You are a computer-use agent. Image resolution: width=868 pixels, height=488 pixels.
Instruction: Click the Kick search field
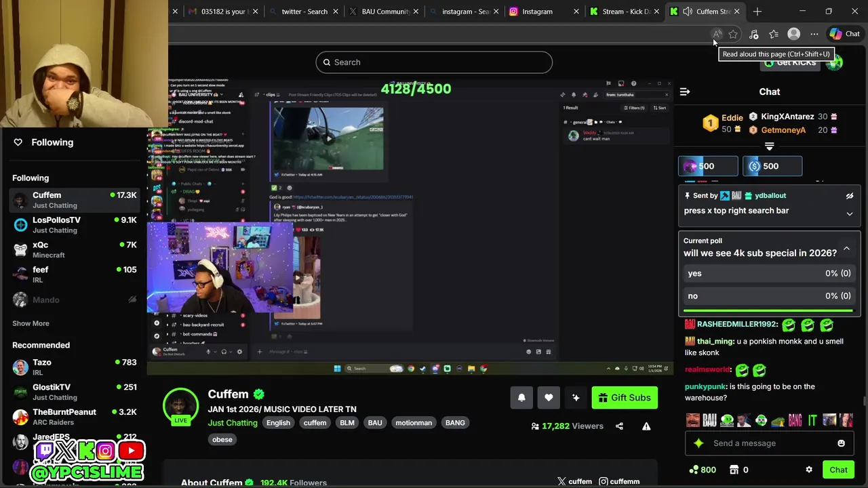click(x=434, y=62)
